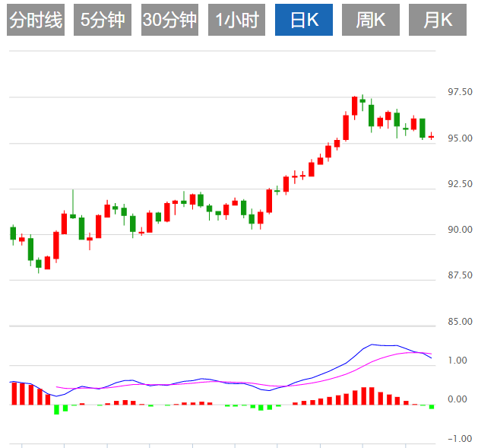Viewport: 478px width, 448px height.
Task: Click the rightmost candlestick on the chart
Action: pos(431,137)
